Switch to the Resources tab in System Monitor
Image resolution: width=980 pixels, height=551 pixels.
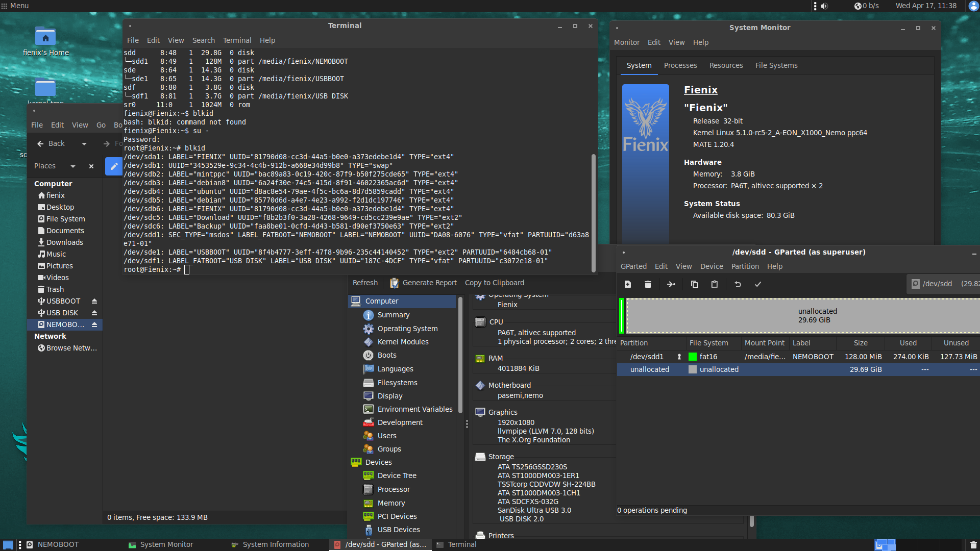click(x=726, y=65)
